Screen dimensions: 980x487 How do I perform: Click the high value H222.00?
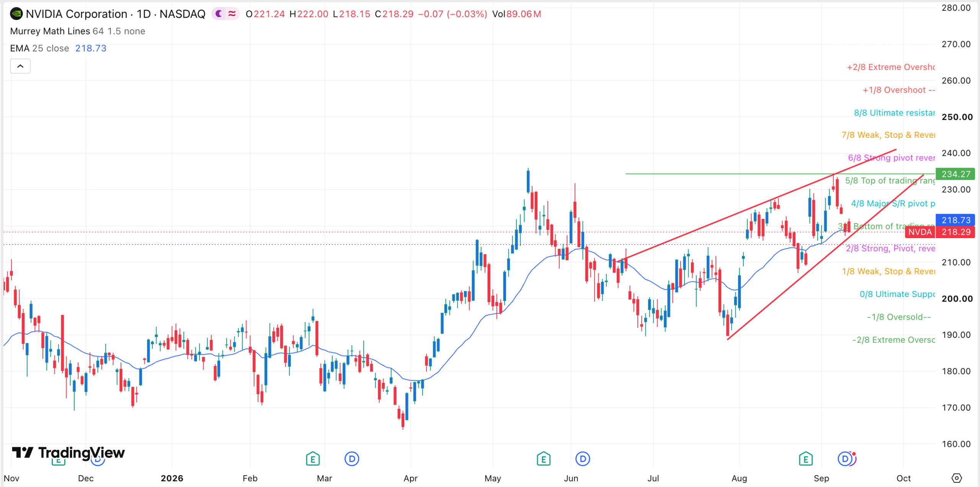[309, 14]
